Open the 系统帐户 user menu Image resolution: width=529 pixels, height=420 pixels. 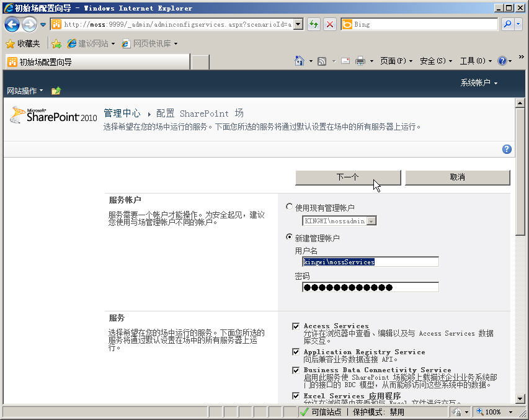pyautogui.click(x=479, y=83)
